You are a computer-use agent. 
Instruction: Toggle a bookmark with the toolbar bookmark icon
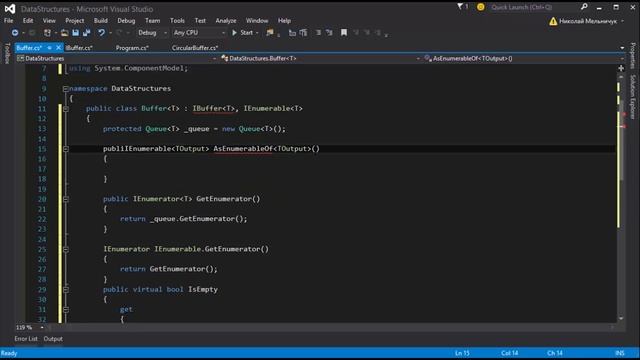click(344, 33)
